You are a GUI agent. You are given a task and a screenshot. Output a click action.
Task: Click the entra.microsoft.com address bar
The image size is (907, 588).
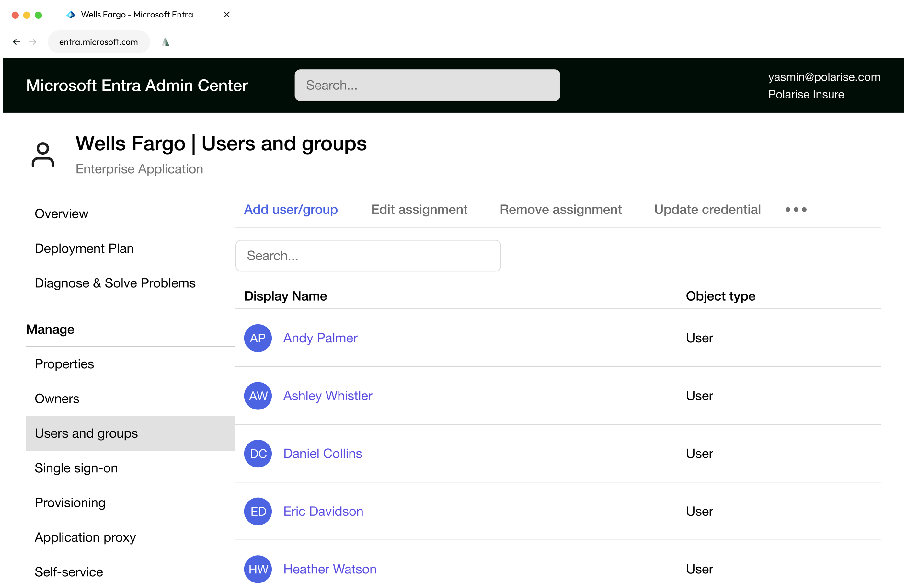99,42
